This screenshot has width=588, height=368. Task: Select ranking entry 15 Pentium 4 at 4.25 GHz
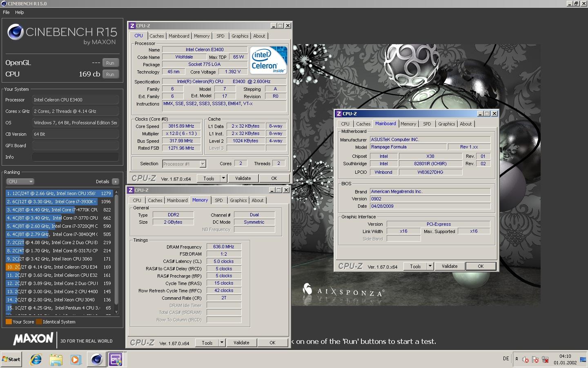pyautogui.click(x=59, y=308)
